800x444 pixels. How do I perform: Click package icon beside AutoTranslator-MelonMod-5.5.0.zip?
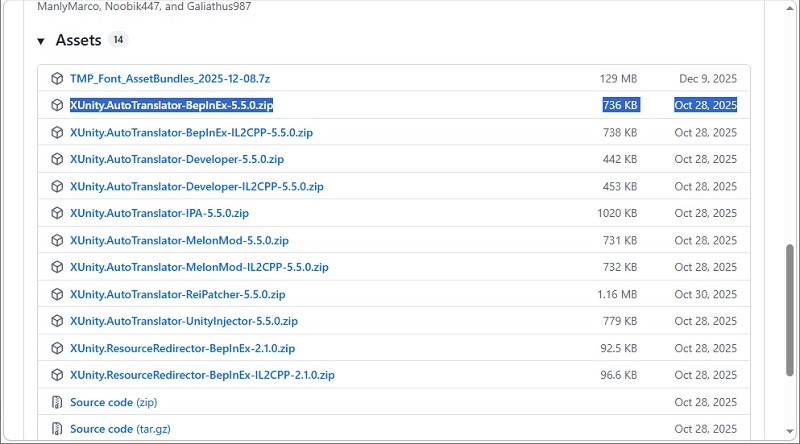[x=57, y=240]
